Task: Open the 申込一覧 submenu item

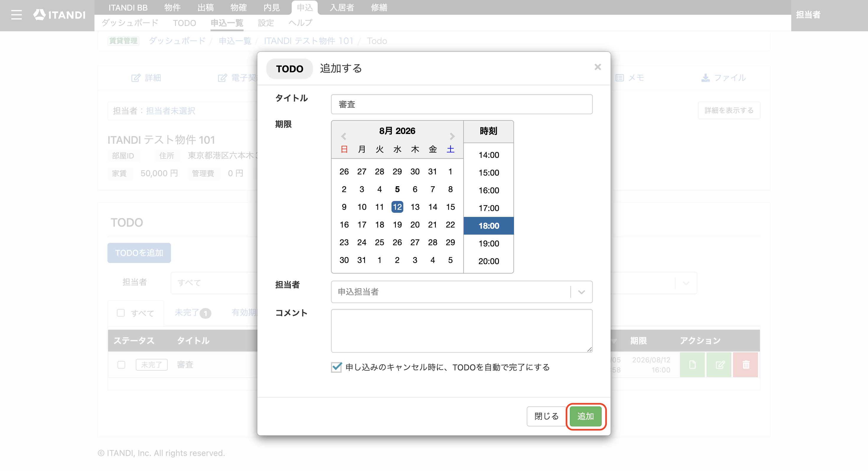Action: 227,23
